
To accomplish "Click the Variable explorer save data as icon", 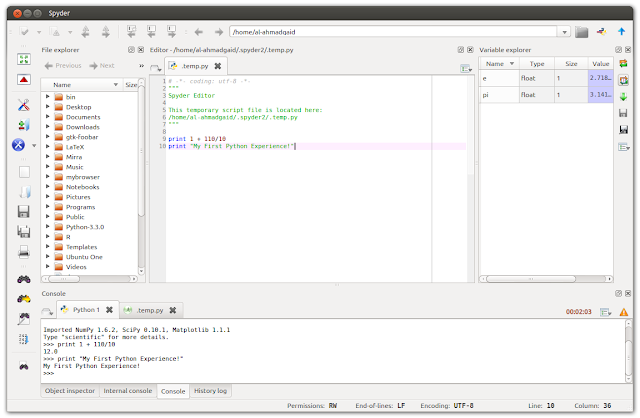I will click(623, 130).
